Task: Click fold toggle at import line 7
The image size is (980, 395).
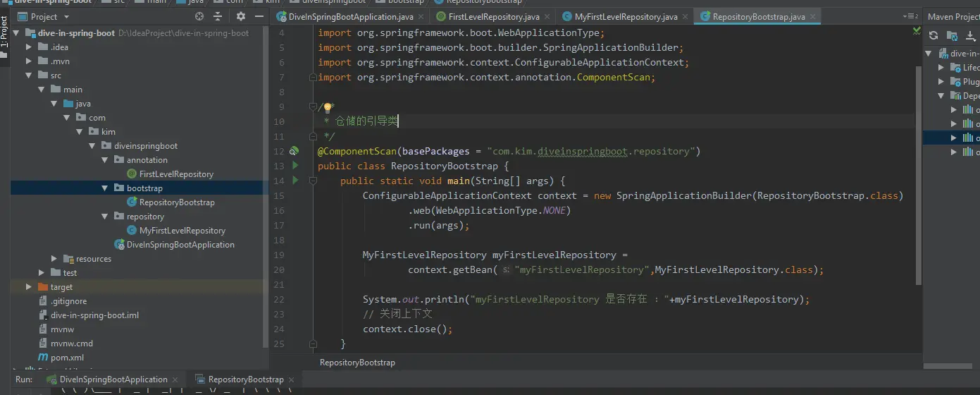Action: (314, 77)
